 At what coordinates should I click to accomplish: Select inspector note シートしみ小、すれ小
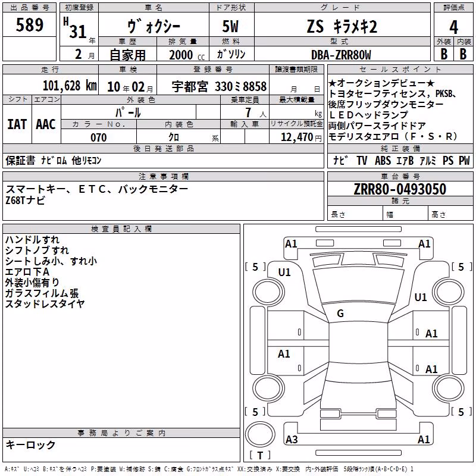[x=51, y=261]
